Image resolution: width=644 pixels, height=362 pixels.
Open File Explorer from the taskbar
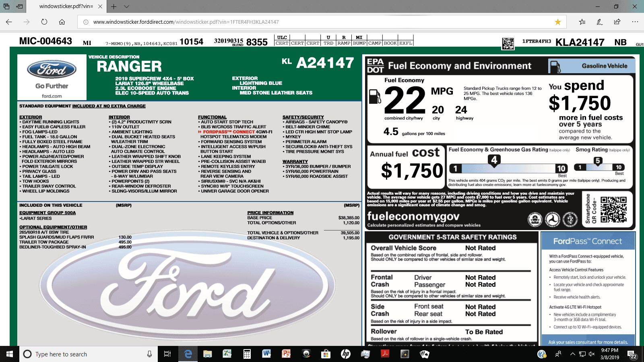point(207,354)
